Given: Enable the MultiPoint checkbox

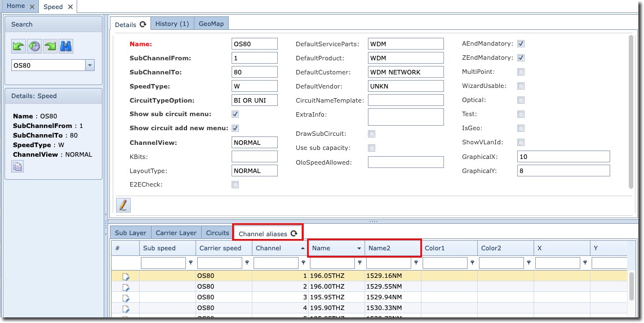Looking at the screenshot, I should coord(521,72).
